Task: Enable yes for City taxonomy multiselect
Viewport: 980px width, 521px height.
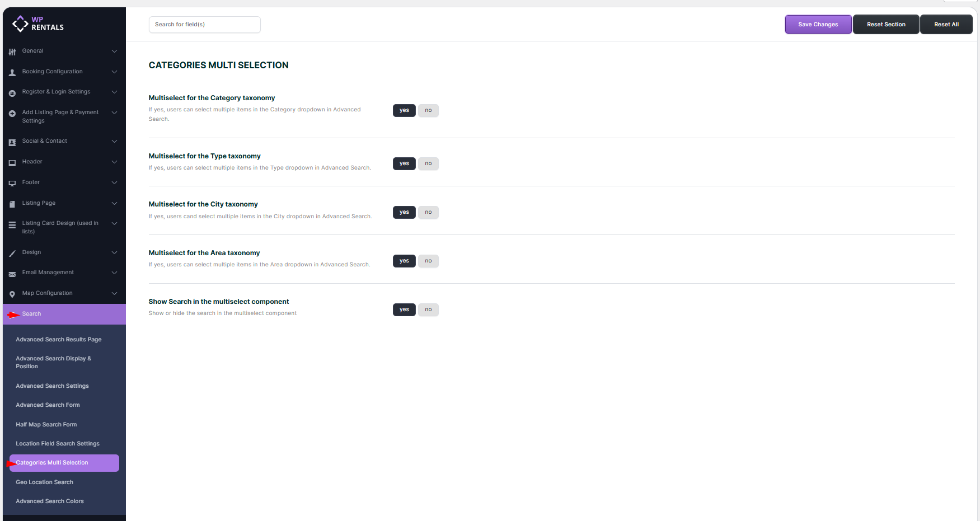Action: coord(404,212)
